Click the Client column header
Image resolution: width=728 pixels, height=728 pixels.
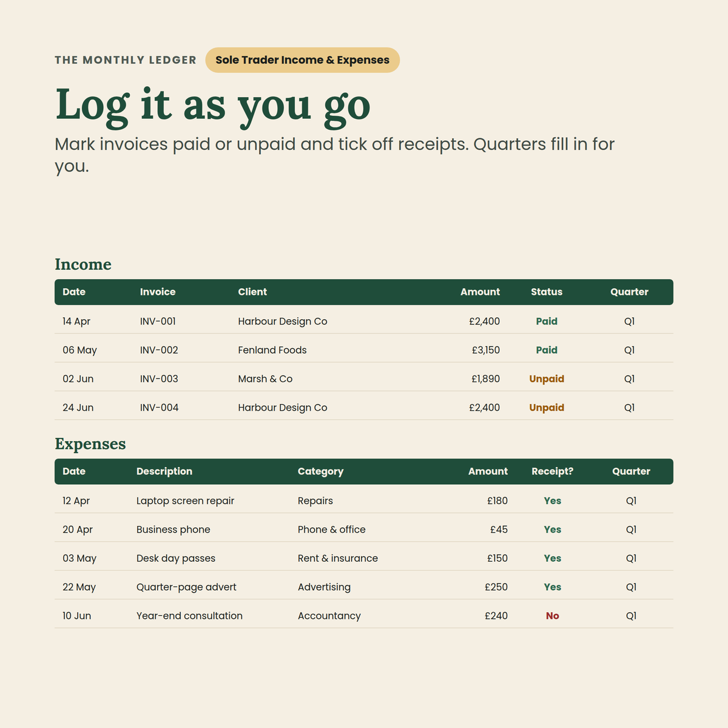[x=252, y=292]
